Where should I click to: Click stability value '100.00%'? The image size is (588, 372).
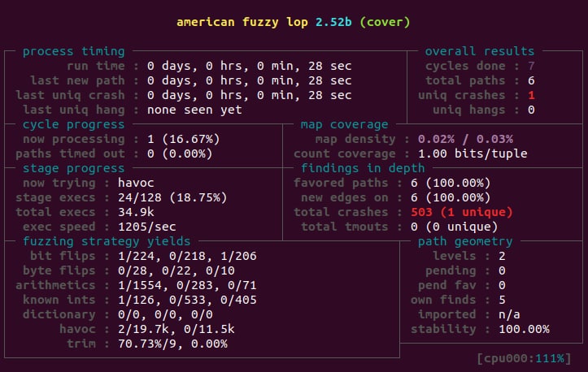point(524,329)
